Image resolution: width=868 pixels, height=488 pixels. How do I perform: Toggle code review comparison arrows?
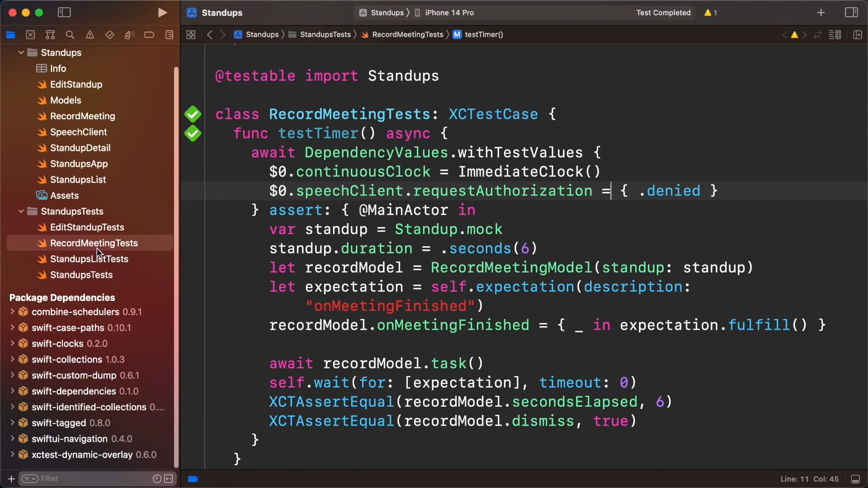tap(817, 35)
